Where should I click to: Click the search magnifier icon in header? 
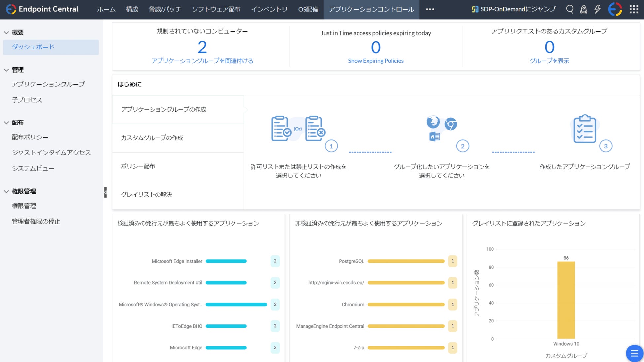point(570,9)
